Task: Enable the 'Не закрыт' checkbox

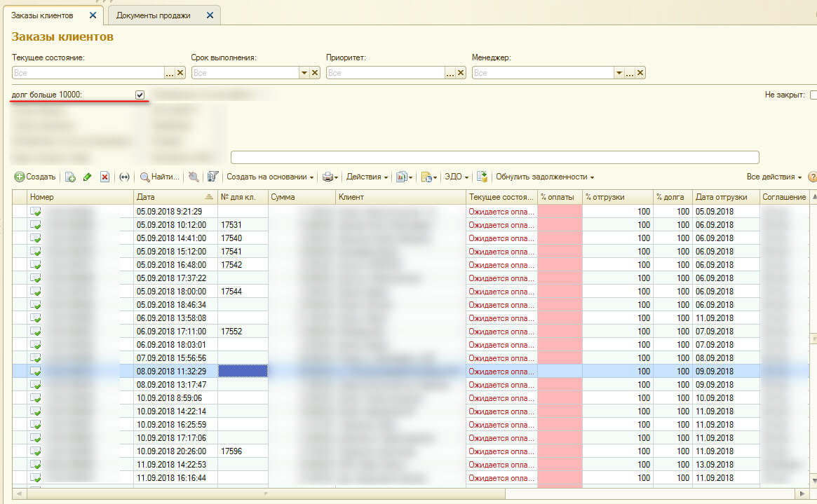Action: coord(813,95)
